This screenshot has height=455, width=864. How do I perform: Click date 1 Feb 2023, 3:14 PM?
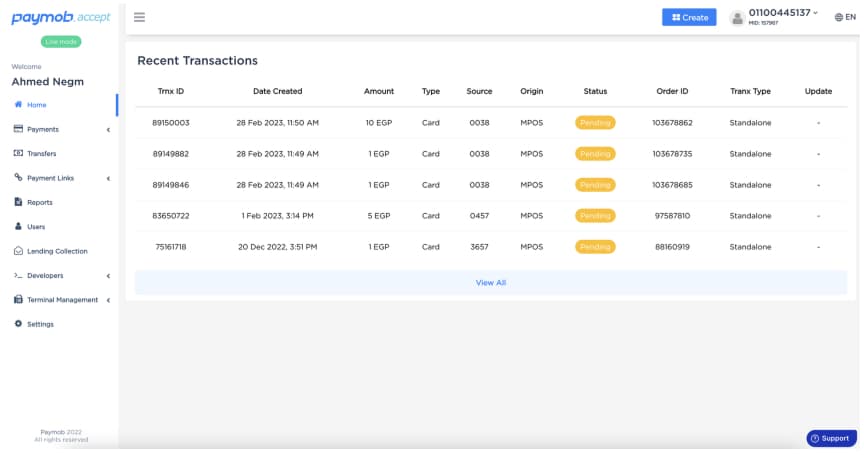tap(278, 215)
